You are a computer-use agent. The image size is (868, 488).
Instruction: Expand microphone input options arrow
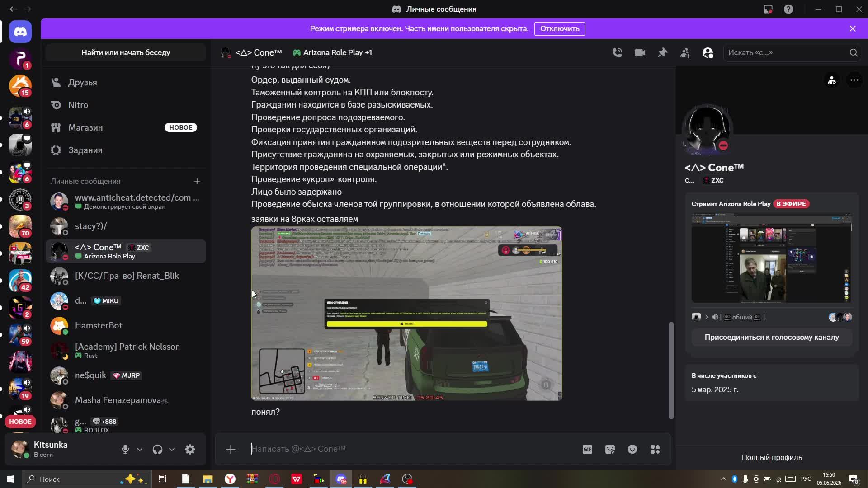140,449
